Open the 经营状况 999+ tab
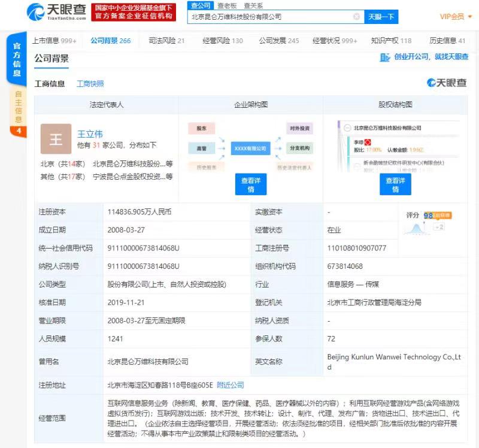 [335, 41]
